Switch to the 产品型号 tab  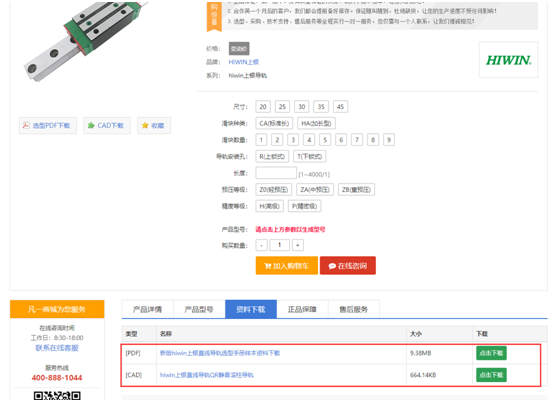click(x=199, y=309)
